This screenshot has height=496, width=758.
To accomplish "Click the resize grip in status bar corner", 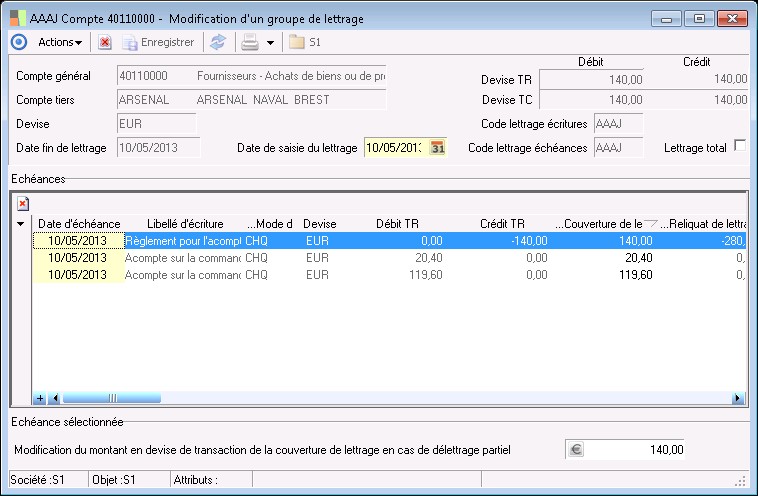I will click(x=740, y=481).
